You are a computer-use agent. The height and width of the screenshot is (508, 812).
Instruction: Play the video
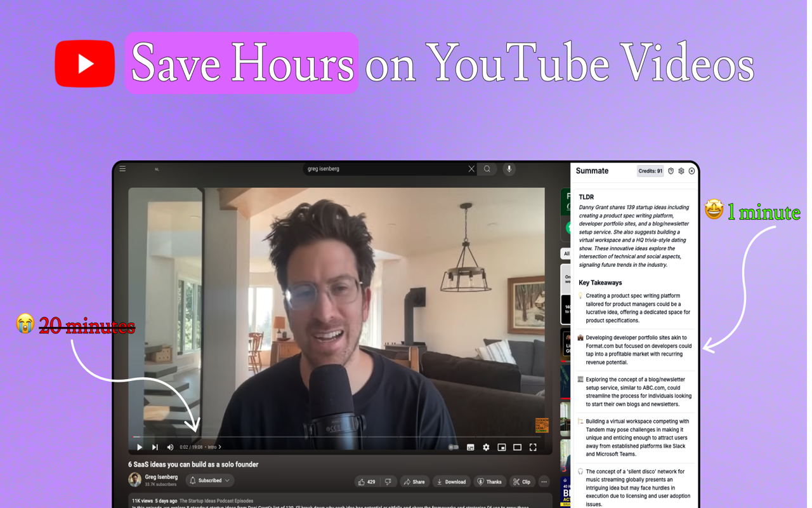140,447
